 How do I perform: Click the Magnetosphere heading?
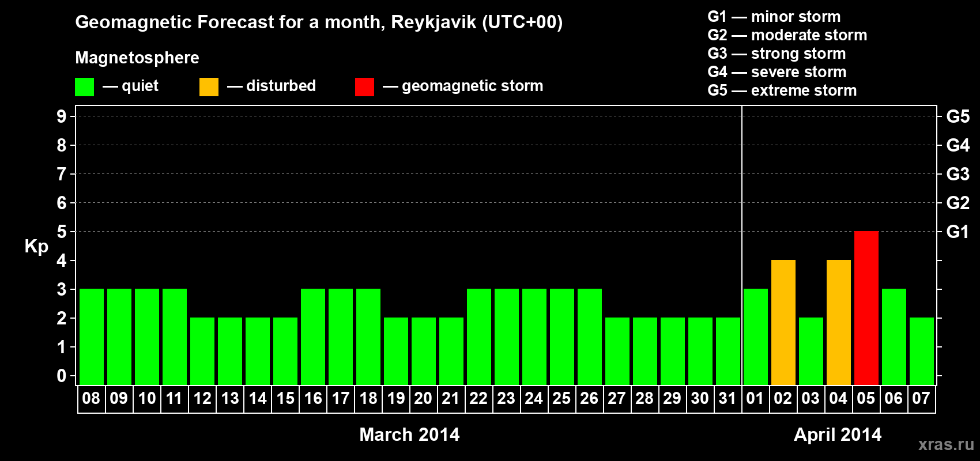pos(137,58)
